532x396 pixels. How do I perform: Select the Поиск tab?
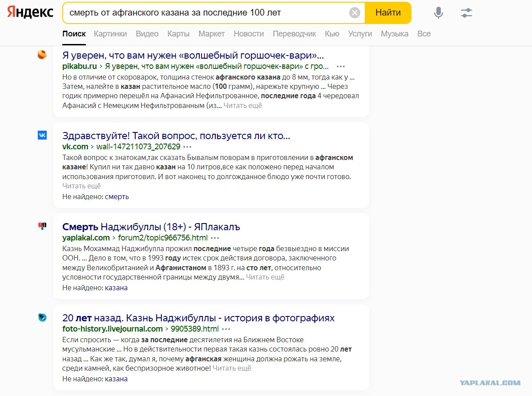pyautogui.click(x=74, y=34)
